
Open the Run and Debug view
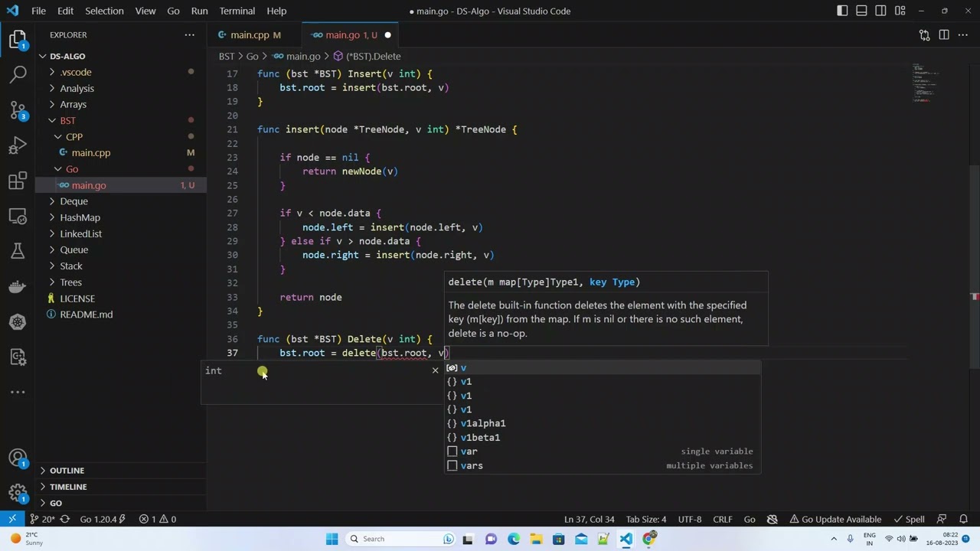click(18, 145)
